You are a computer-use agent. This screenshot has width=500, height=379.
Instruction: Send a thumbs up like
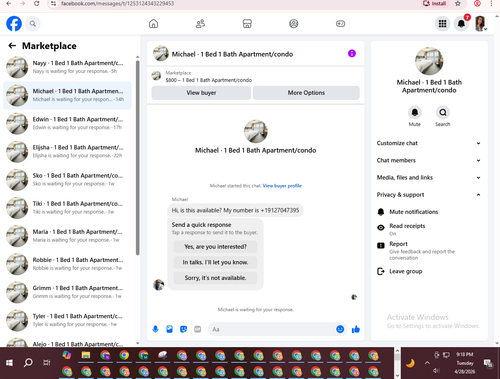(x=356, y=329)
